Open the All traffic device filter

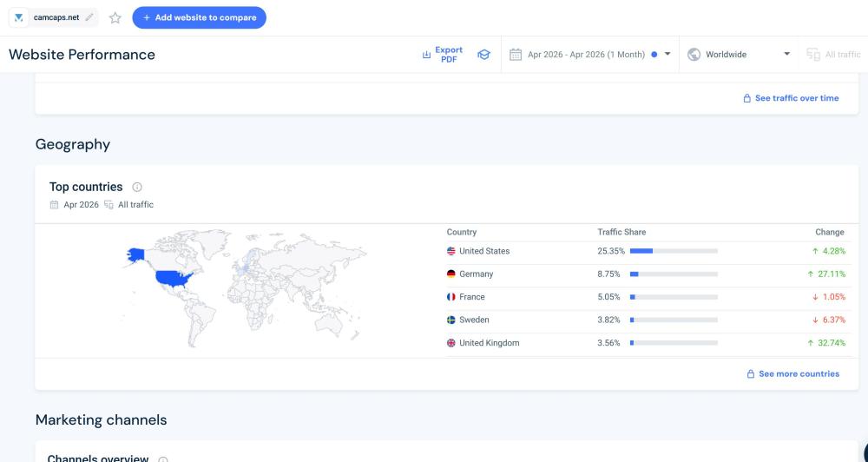pos(833,55)
